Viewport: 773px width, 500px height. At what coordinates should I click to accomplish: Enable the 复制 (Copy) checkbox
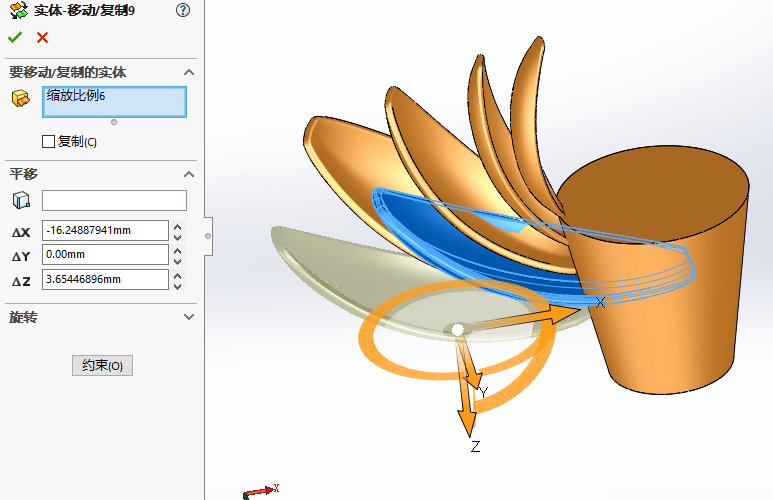pyautogui.click(x=48, y=141)
